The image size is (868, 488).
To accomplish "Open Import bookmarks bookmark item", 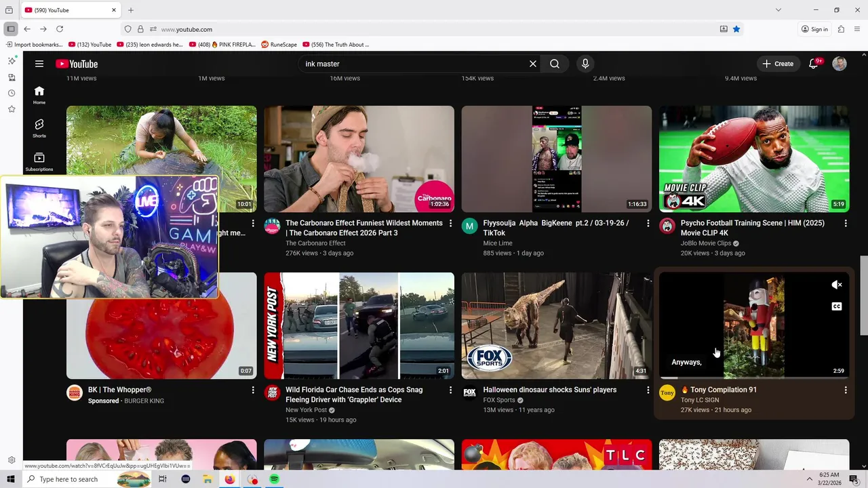I will 35,45.
